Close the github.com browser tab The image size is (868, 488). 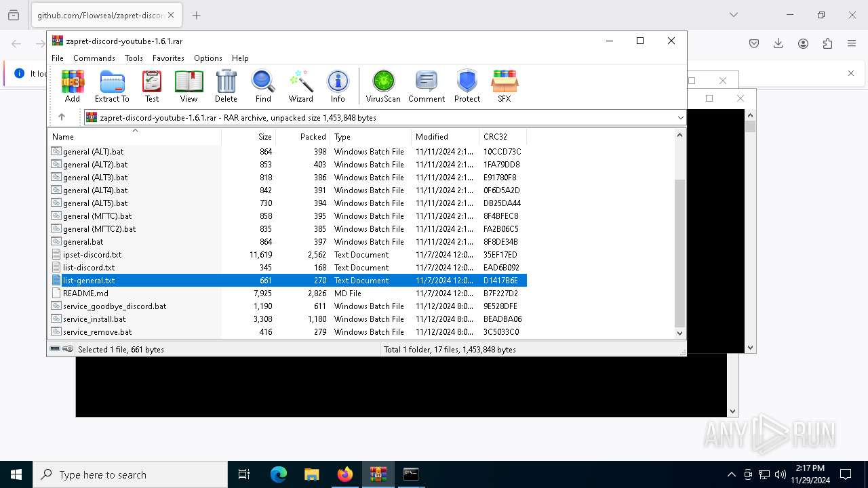tap(171, 15)
